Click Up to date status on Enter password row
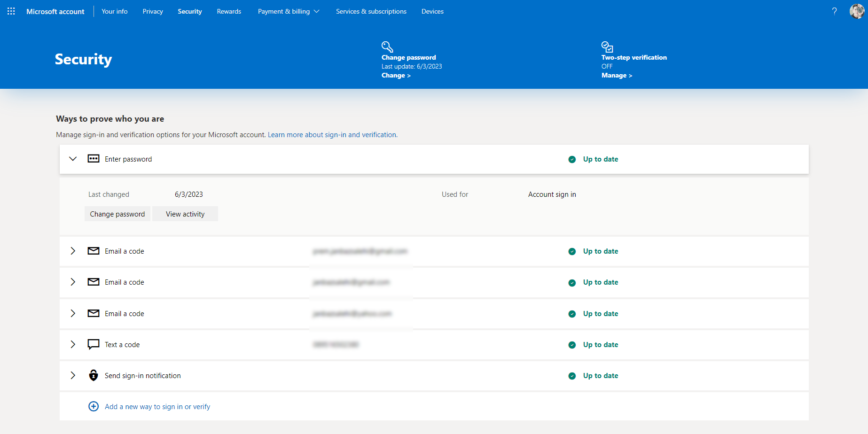This screenshot has width=868, height=434. (601, 159)
